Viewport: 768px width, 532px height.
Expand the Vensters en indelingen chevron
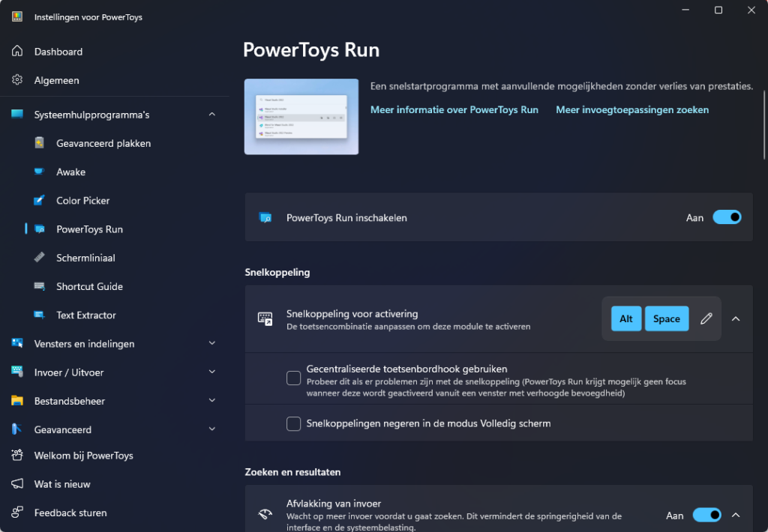212,343
